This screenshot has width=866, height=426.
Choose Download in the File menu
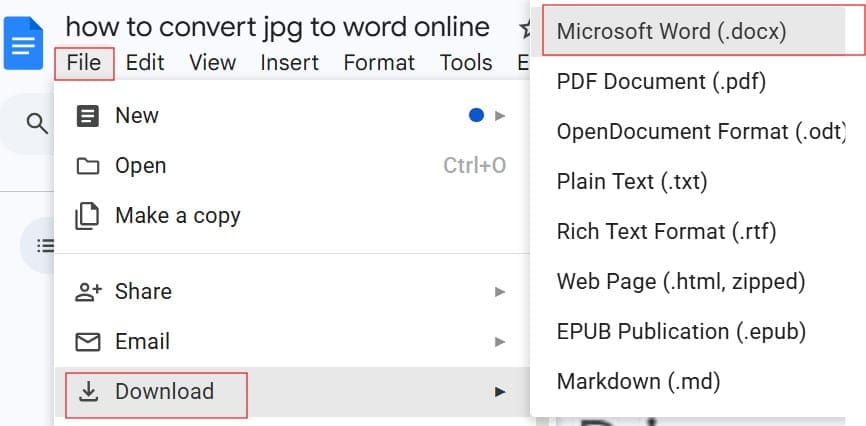pyautogui.click(x=292, y=392)
